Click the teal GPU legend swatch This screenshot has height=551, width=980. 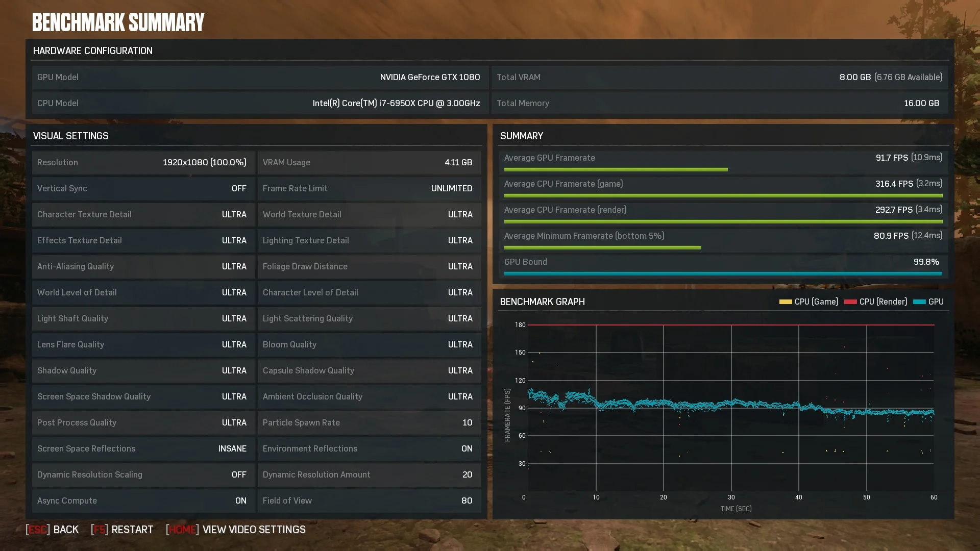pos(919,302)
